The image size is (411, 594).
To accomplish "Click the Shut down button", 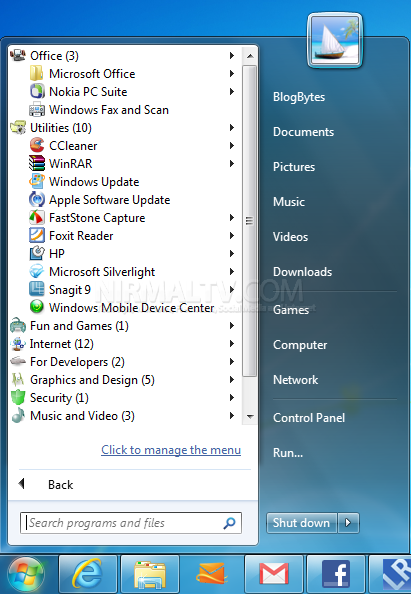I will (302, 523).
